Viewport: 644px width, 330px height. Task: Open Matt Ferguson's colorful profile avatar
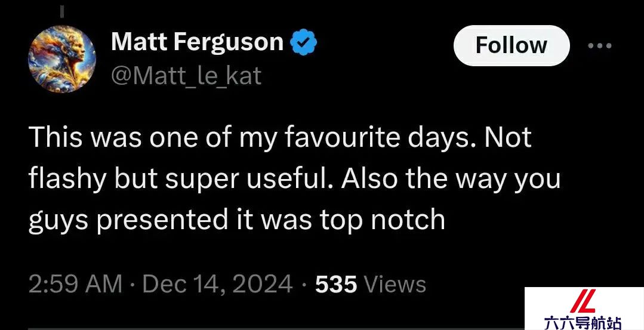tap(62, 59)
